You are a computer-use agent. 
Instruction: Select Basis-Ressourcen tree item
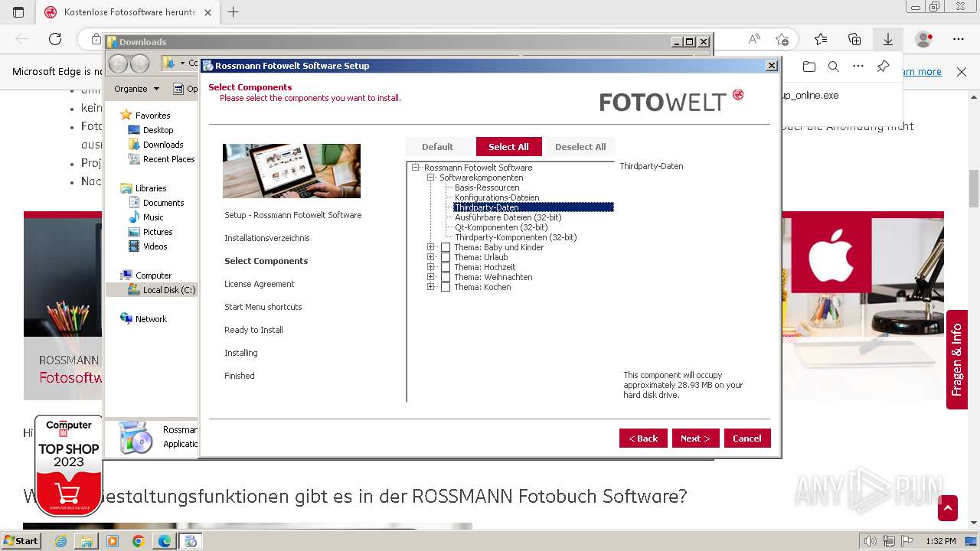click(487, 187)
